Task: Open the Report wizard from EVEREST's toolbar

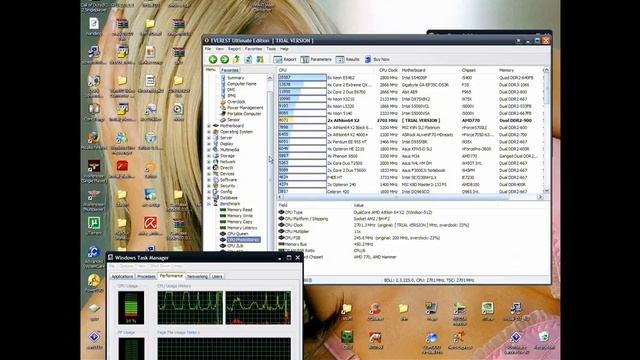Action: (285, 60)
